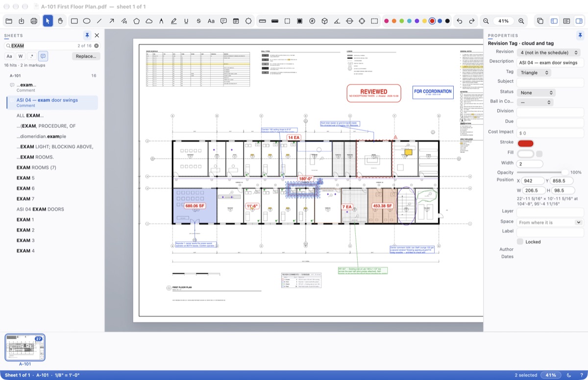The width and height of the screenshot is (588, 380).
Task: Select the Cloud markup tool
Action: (x=149, y=21)
